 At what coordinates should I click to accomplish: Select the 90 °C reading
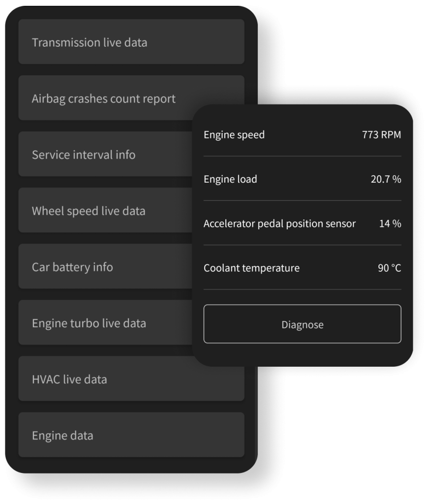pyautogui.click(x=389, y=268)
